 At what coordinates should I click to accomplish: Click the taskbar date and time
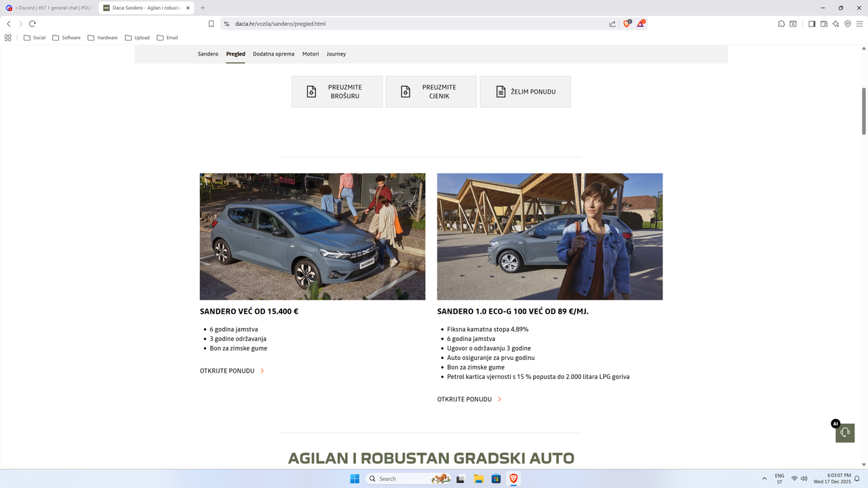point(832,479)
